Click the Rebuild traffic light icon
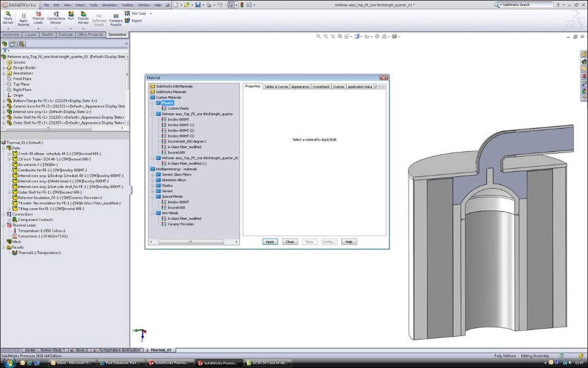This screenshot has width=588, height=368. pyautogui.click(x=242, y=5)
